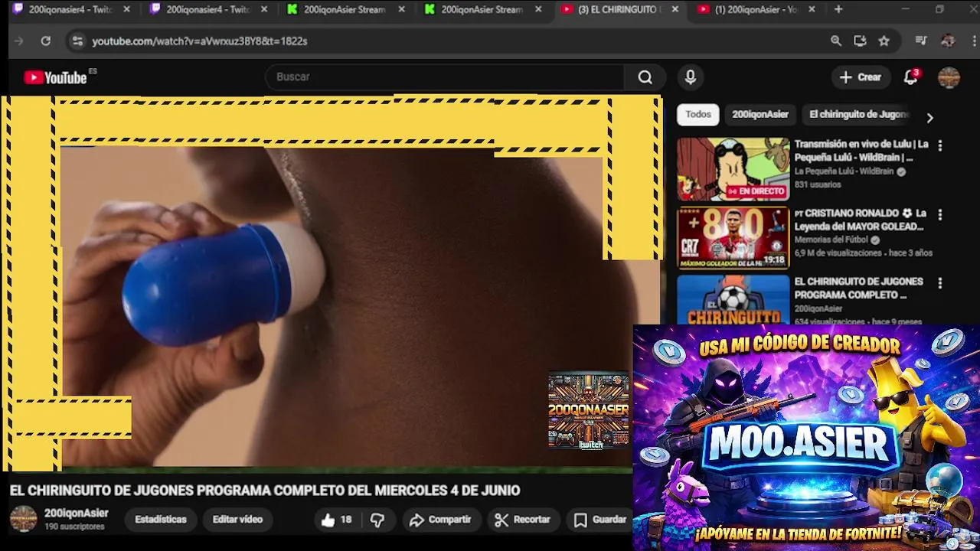Click the Recortar clip button

coord(523,520)
